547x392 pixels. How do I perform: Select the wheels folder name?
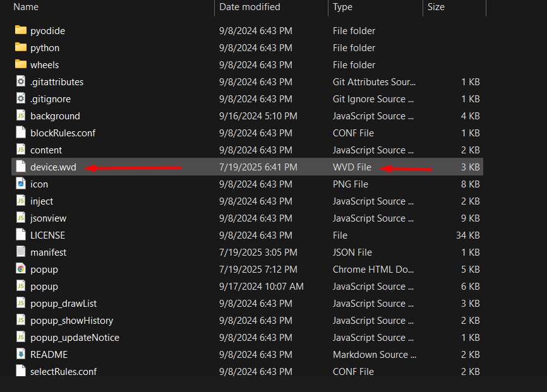coord(44,65)
